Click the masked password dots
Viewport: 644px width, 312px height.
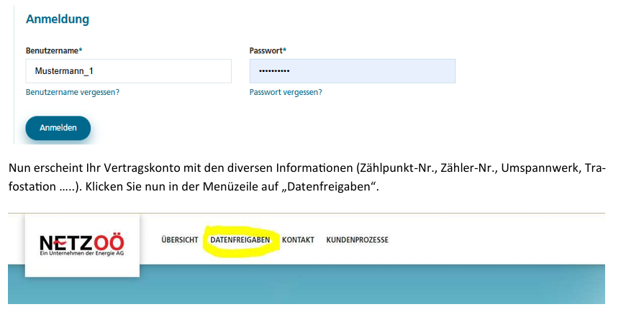(274, 71)
